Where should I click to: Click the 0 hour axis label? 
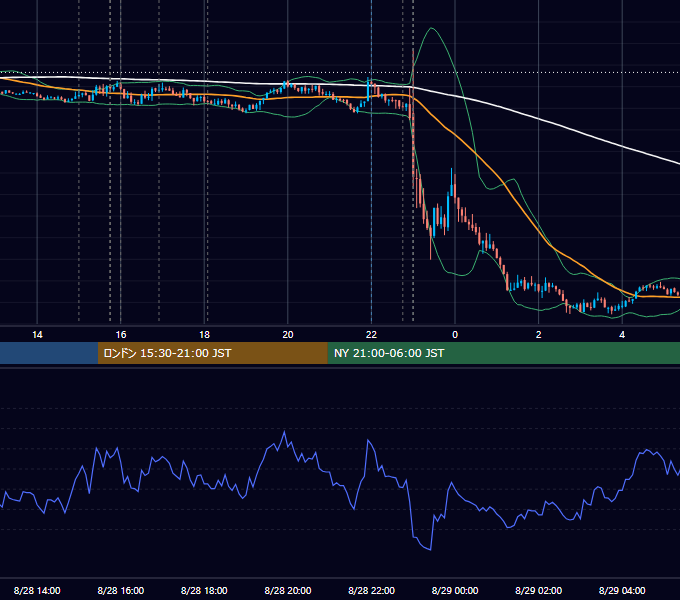click(455, 335)
